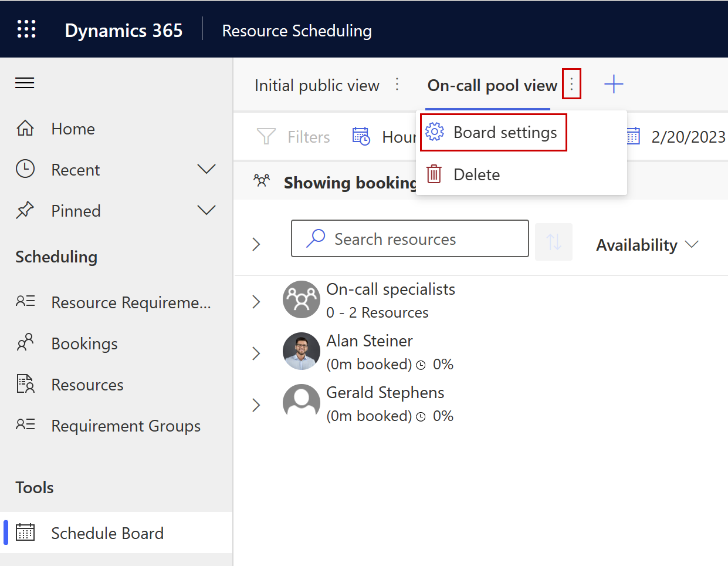
Task: Open On-call pool view more options
Action: [571, 84]
